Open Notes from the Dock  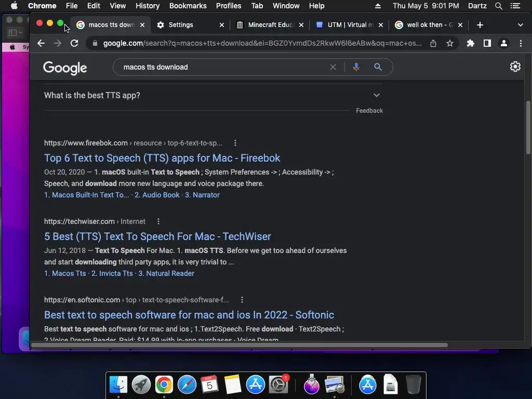pyautogui.click(x=232, y=385)
